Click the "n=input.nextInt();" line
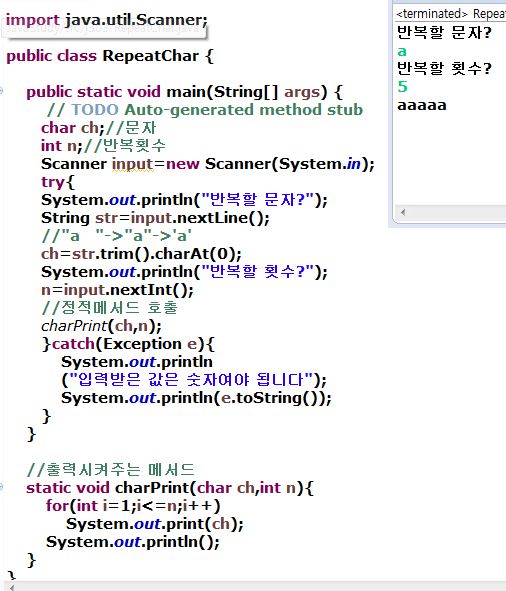Viewport: 506px width, 591px height. point(117,290)
